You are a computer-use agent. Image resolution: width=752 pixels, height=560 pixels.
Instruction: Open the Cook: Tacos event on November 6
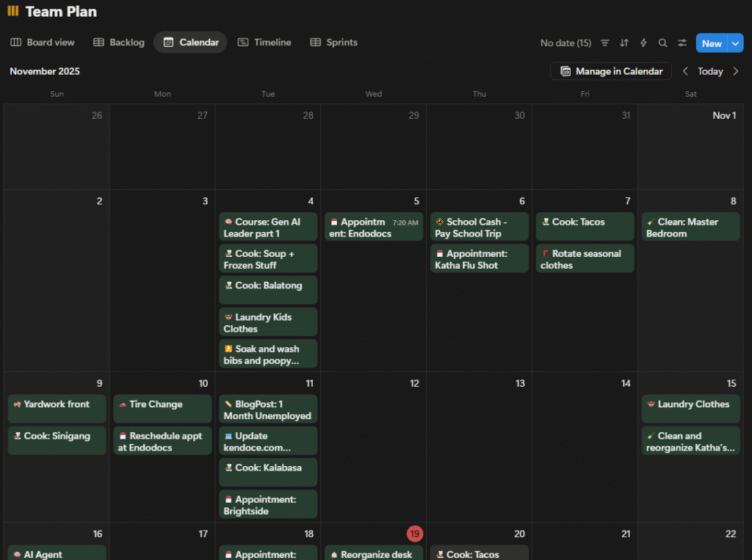[585, 226]
